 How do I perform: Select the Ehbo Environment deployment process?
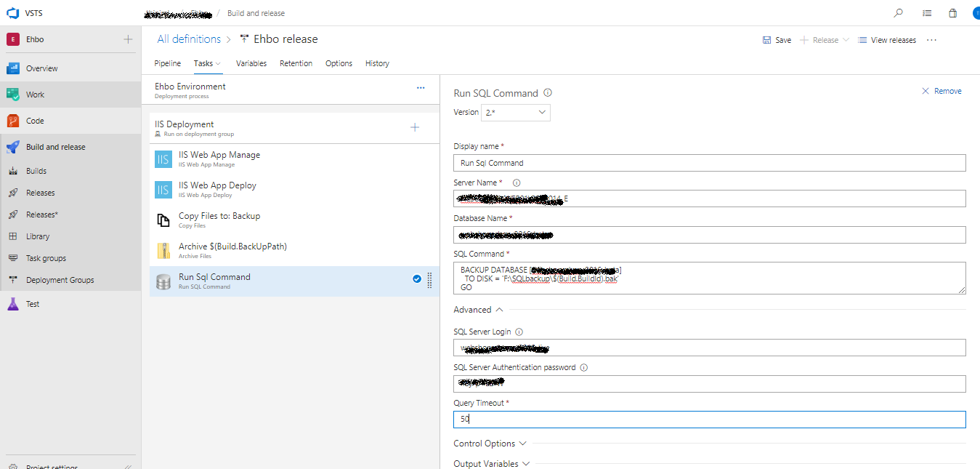(291, 90)
